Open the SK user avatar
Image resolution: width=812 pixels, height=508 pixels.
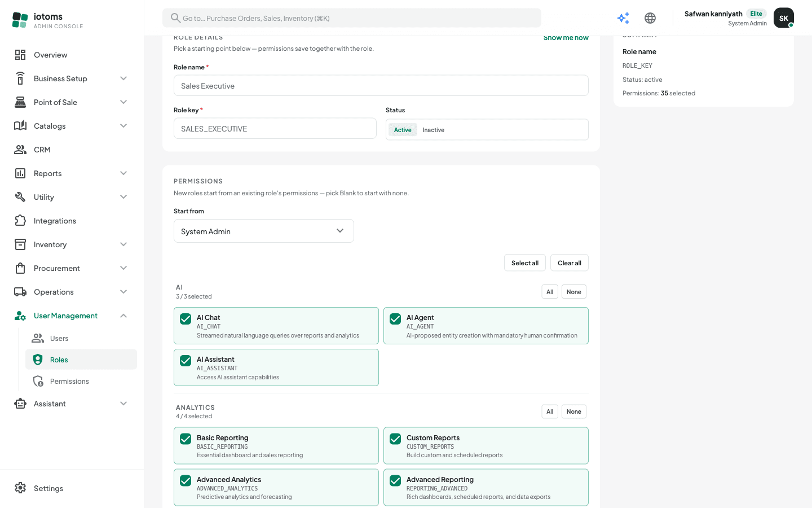(x=784, y=18)
